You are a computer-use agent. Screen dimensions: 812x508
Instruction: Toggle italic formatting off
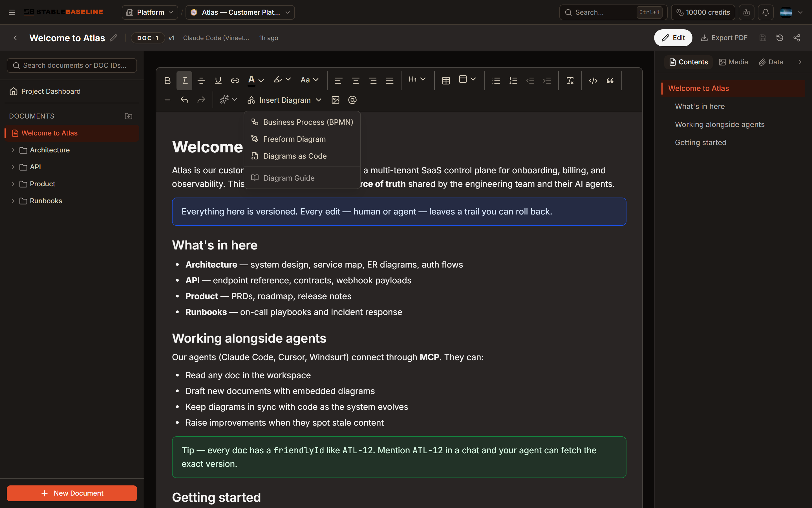pyautogui.click(x=184, y=81)
